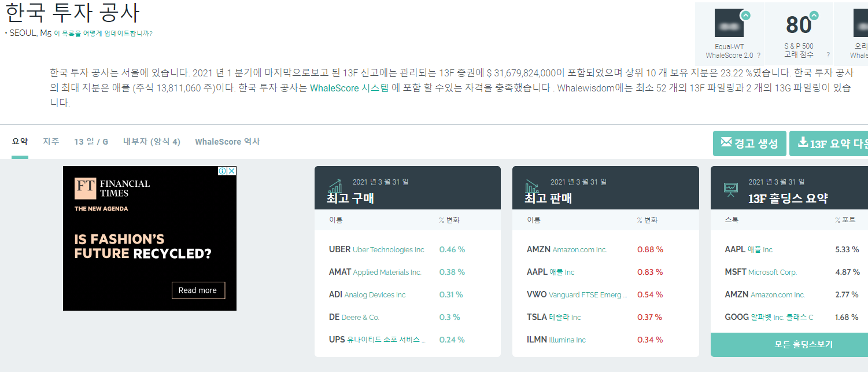The image size is (868, 372).
Task: Click the Financial Times logo in ad
Action: 112,188
